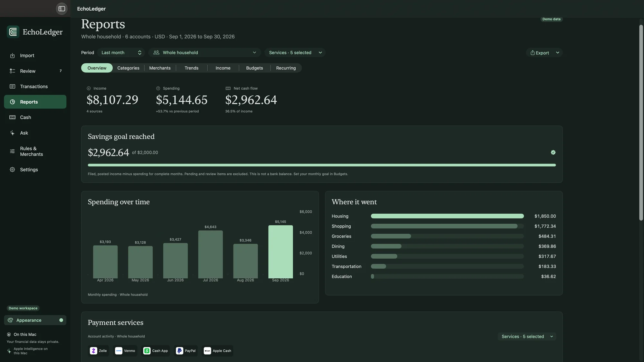Click the savings goal verified badge

(553, 153)
